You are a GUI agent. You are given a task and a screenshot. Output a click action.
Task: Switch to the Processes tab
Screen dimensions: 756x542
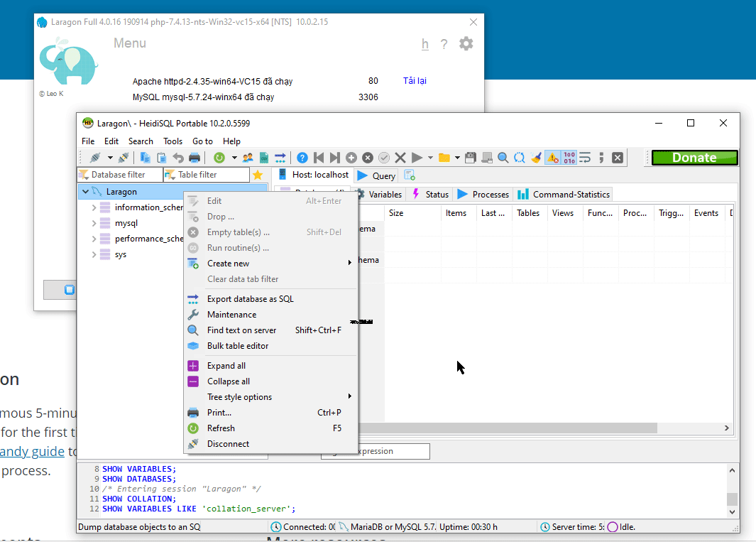[483, 195]
